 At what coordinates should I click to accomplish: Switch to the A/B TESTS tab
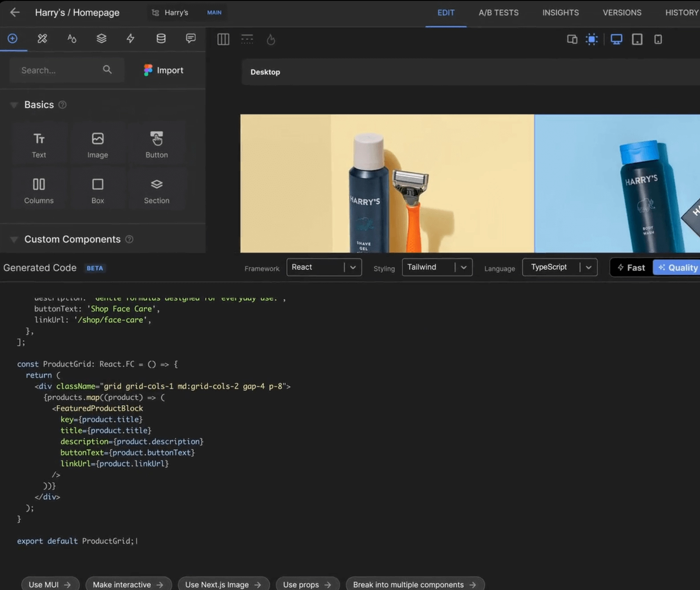[x=498, y=13]
